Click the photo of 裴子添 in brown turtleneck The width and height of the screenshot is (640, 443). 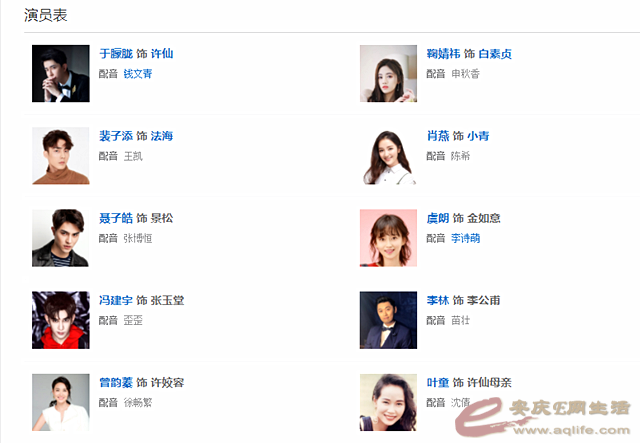point(61,156)
